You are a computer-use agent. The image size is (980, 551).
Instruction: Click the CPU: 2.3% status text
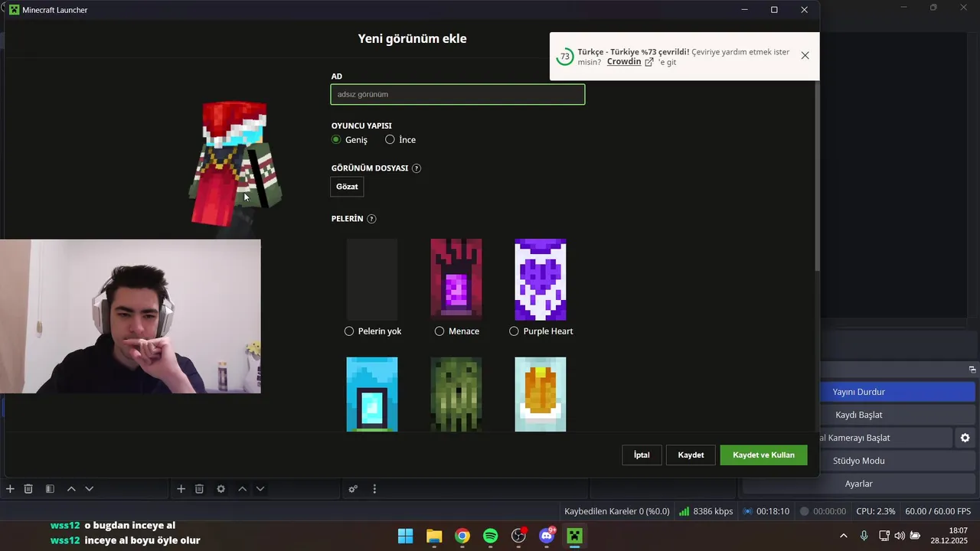click(876, 511)
